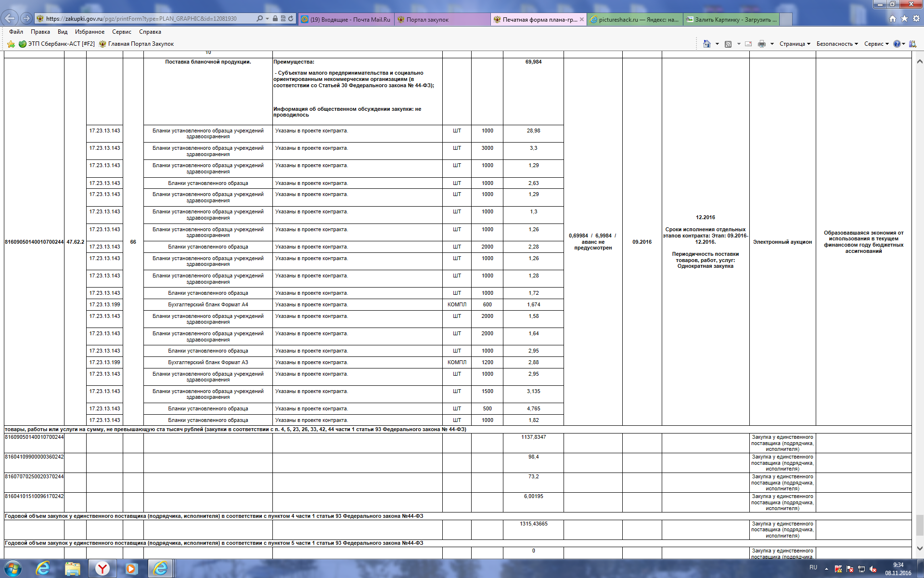Expand the Help dropdown arrow
This screenshot has height=578, width=924.
903,44
